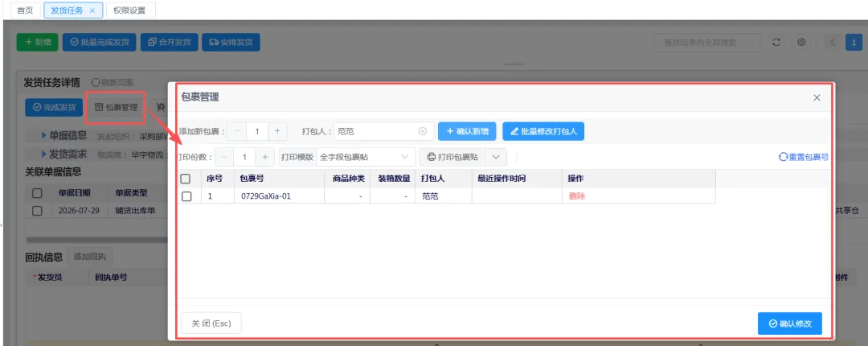Screen dimensions: 868x346
Task: Click 商品种类 column header
Action: (x=349, y=179)
